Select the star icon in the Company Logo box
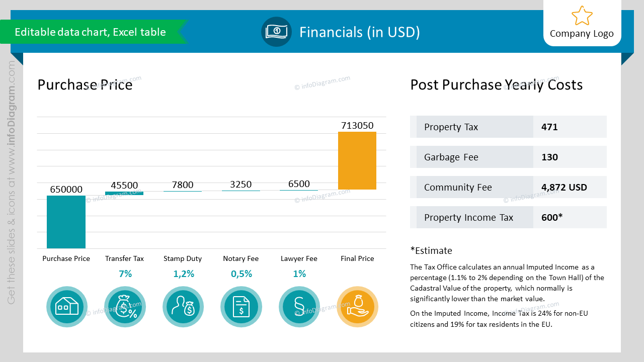 tap(582, 16)
